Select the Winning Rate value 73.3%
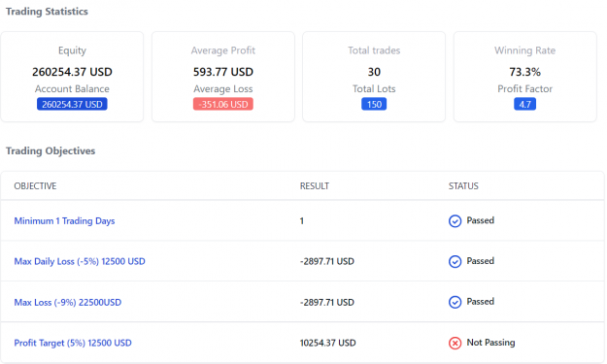The width and height of the screenshot is (607, 364). click(x=524, y=72)
